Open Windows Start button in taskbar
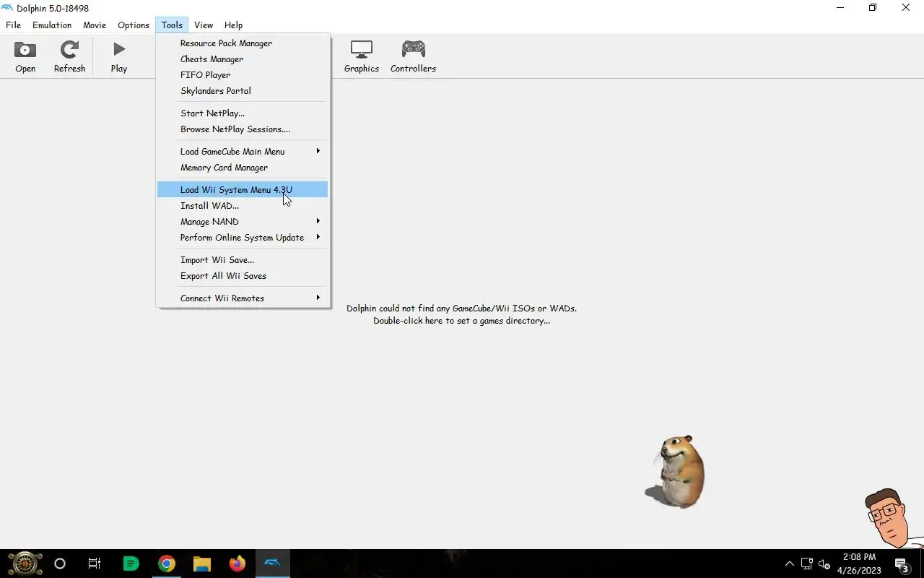924x578 pixels. (x=25, y=564)
